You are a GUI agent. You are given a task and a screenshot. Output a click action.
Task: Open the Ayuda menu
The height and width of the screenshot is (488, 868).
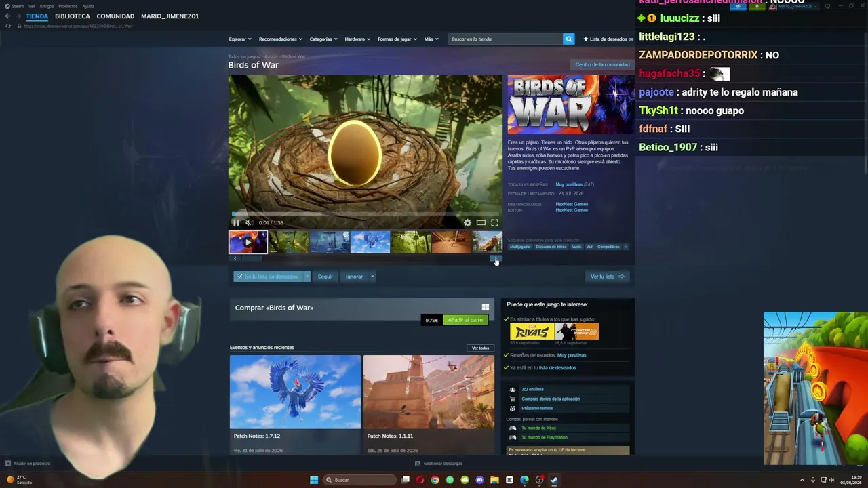pyautogui.click(x=88, y=6)
